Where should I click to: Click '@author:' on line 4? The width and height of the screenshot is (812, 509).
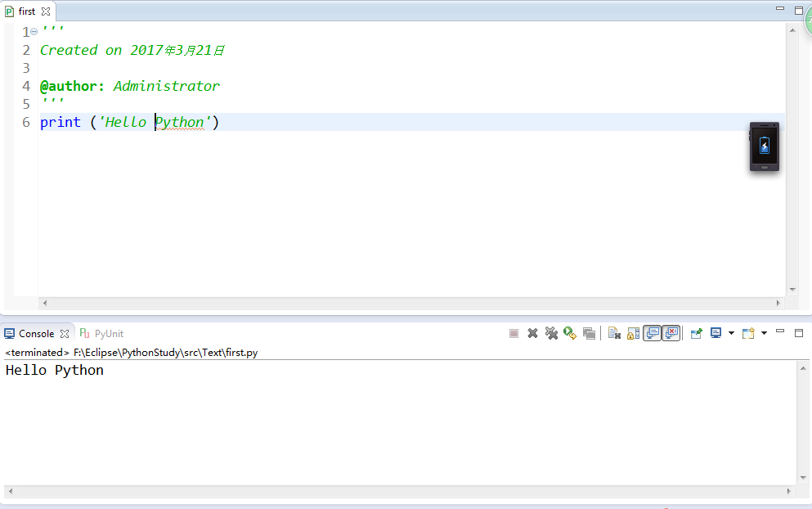click(x=72, y=86)
